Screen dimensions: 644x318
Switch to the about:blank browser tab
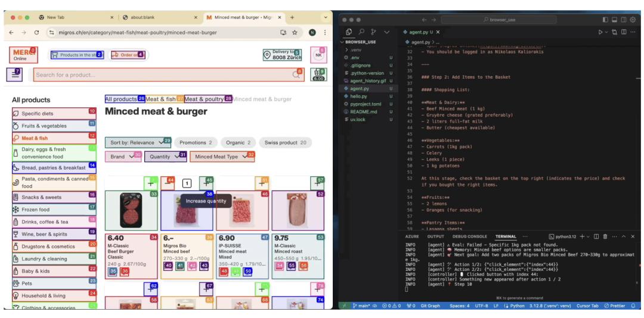[x=160, y=18]
